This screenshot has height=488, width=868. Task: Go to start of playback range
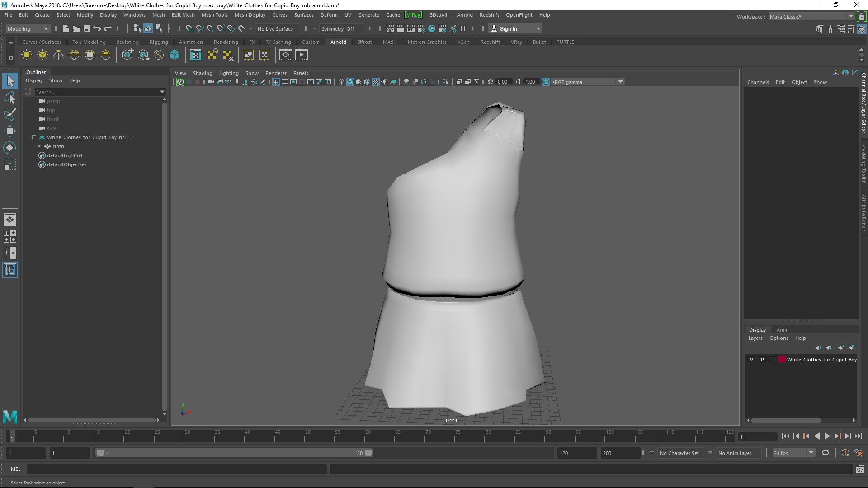tap(785, 436)
